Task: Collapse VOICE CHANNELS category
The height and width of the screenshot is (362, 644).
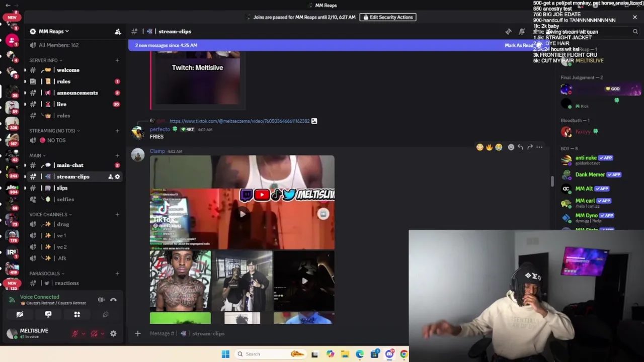Action: (x=50, y=215)
